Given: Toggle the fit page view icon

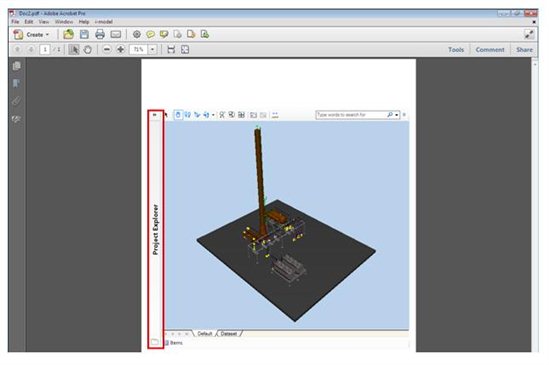Looking at the screenshot, I should (185, 49).
